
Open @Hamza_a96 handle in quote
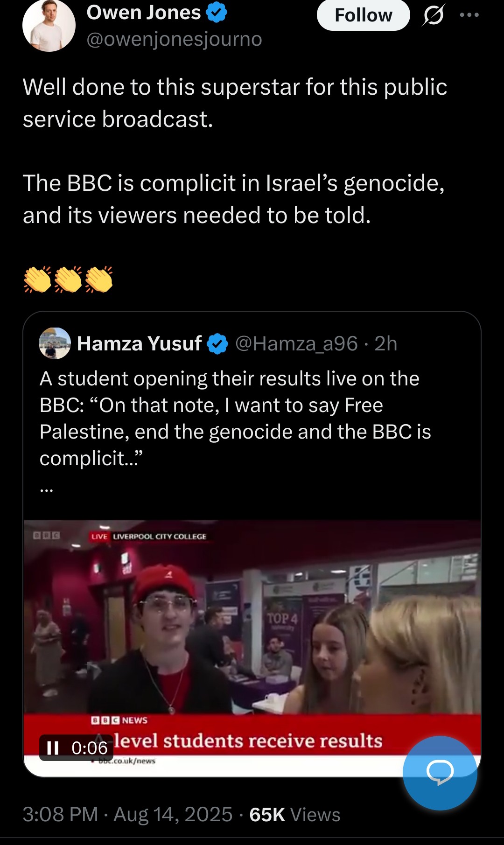tap(296, 344)
